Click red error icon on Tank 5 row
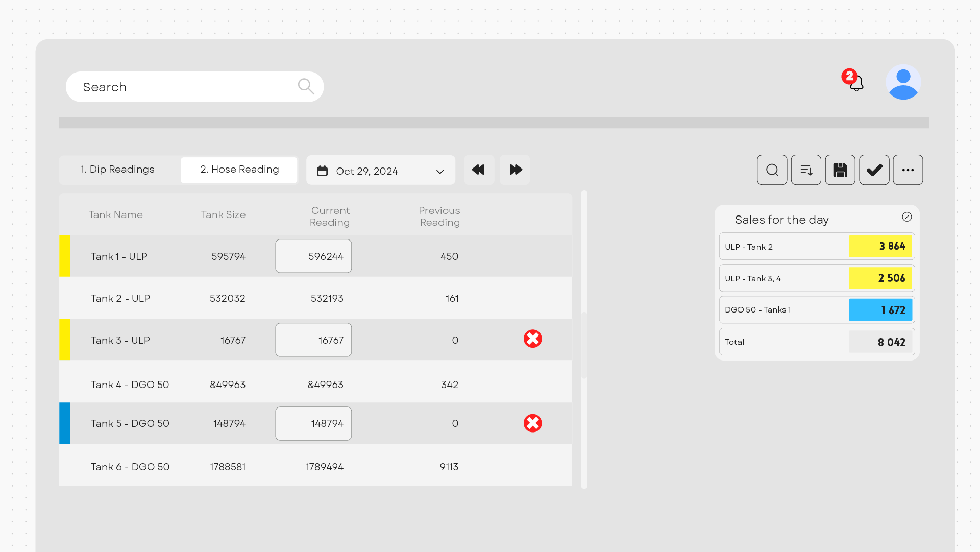This screenshot has width=980, height=552. pyautogui.click(x=532, y=423)
